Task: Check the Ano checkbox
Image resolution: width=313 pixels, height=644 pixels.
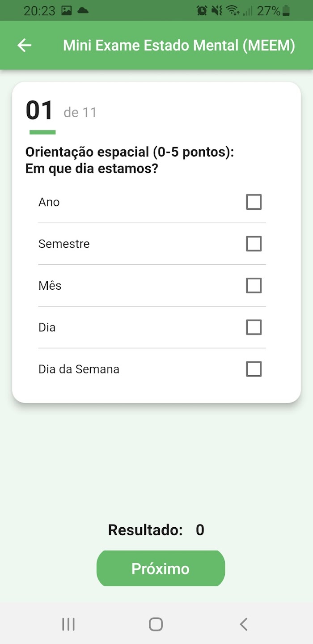Action: point(254,202)
